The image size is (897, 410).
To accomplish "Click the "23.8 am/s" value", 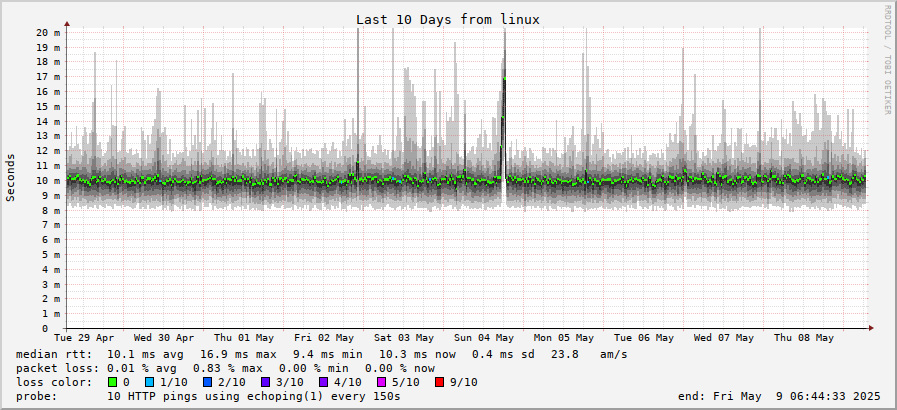I will pyautogui.click(x=589, y=355).
